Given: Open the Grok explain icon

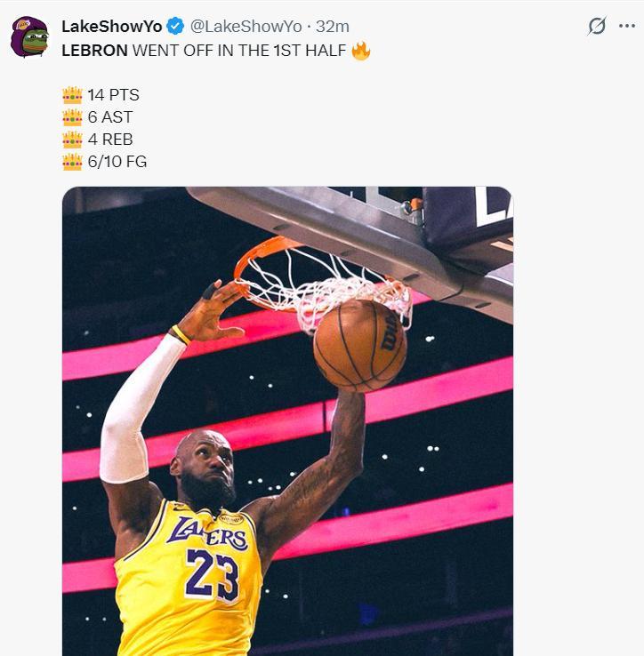Looking at the screenshot, I should [597, 27].
